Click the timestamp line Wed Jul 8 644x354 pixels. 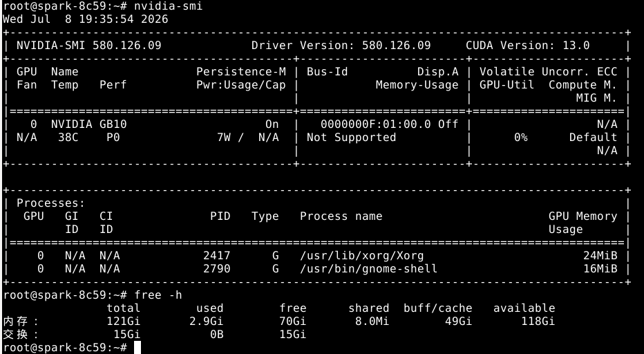[86, 19]
